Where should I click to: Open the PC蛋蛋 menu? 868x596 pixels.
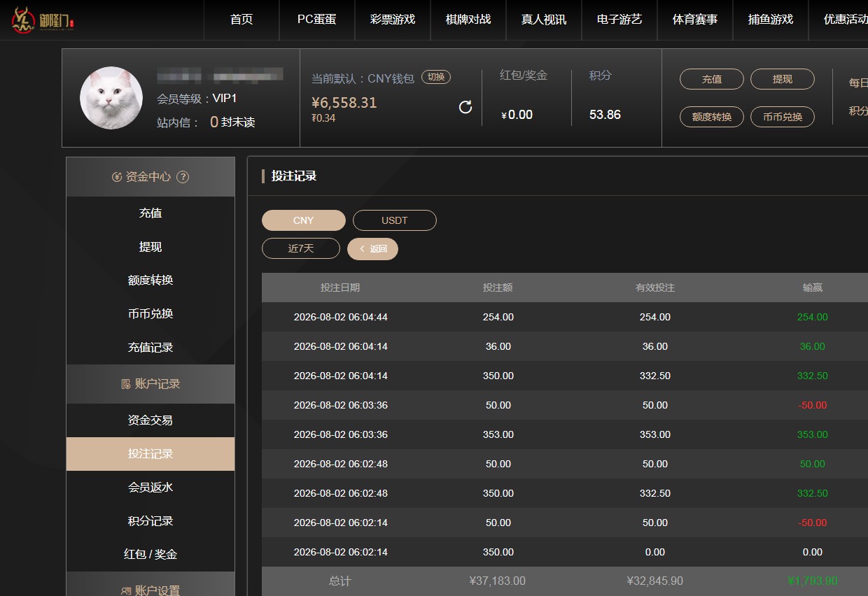[x=317, y=20]
